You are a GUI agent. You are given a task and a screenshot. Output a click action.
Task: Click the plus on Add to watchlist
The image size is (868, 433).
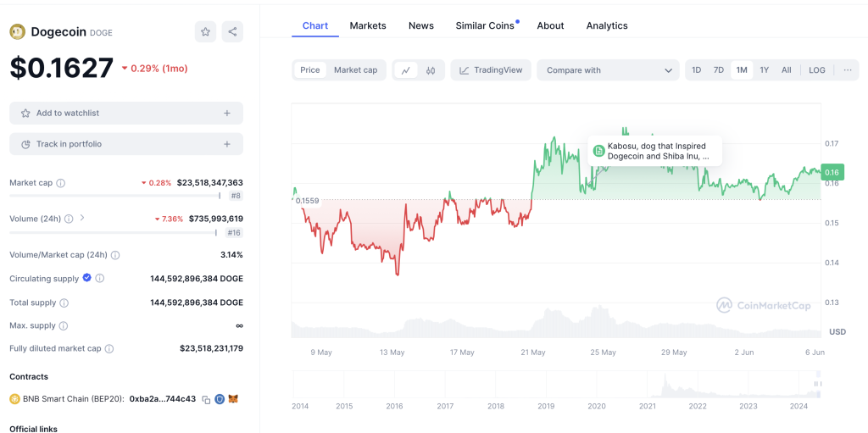point(226,113)
